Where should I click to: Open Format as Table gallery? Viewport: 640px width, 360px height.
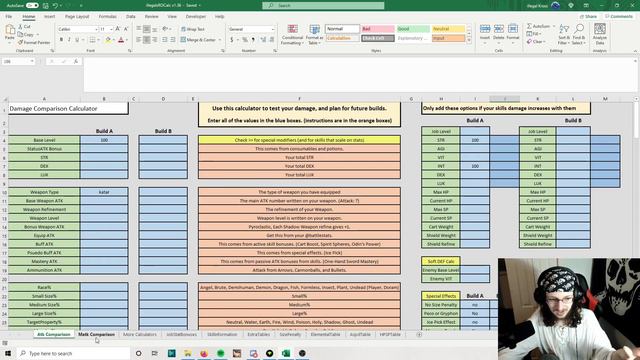314,35
